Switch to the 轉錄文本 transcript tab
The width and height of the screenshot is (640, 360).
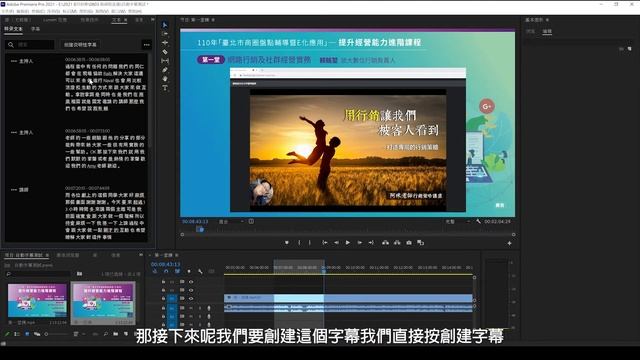(13, 29)
